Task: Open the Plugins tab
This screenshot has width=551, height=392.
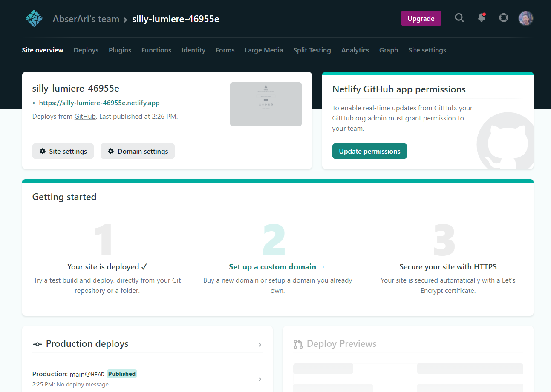Action: coord(120,50)
